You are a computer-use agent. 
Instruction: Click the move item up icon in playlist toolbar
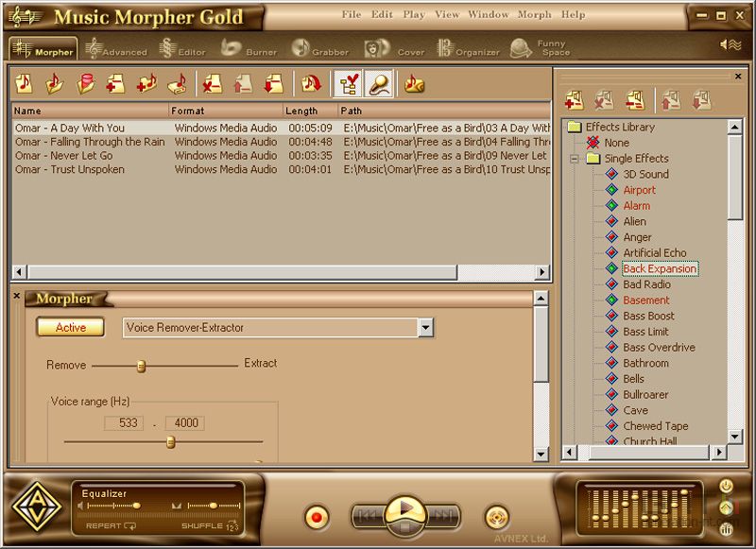[x=243, y=84]
